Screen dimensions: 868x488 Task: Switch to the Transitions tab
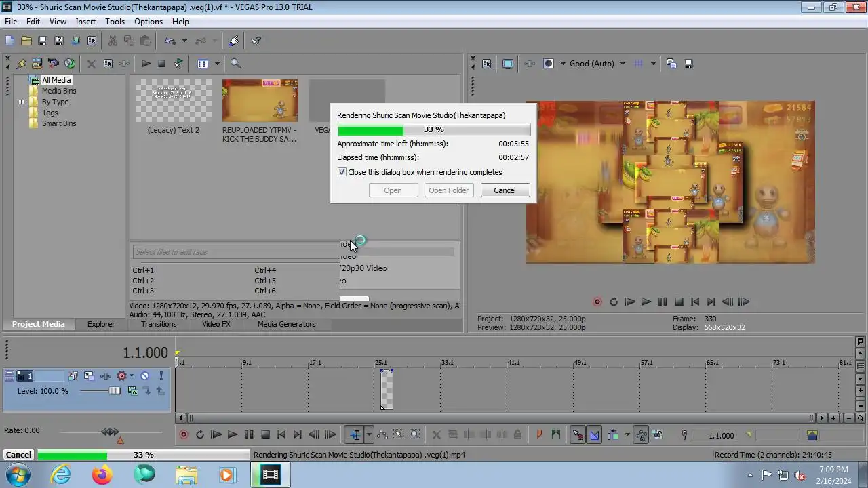[x=159, y=324]
